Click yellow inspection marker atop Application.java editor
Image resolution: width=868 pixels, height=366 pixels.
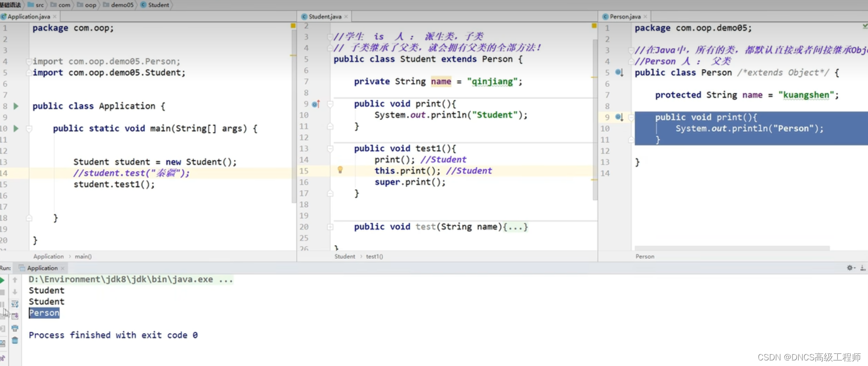coord(293,26)
